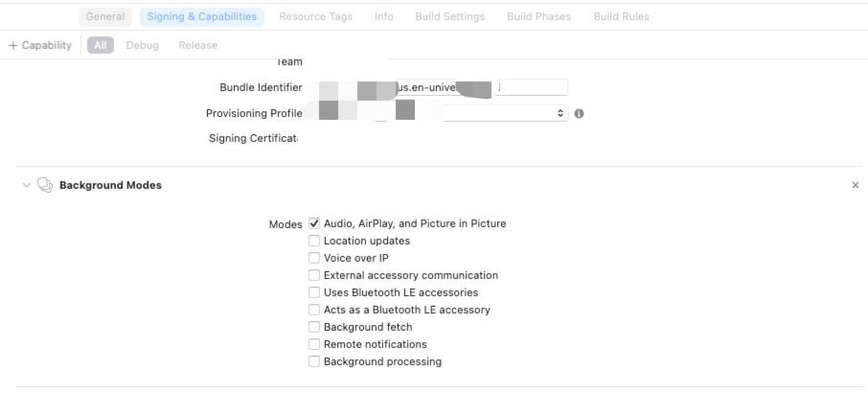Check External accessory communication
The width and height of the screenshot is (868, 393).
point(314,275)
